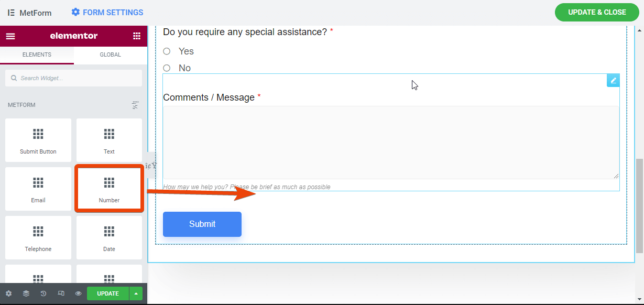Switch to the Elements tab
The image size is (644, 305).
tap(37, 55)
